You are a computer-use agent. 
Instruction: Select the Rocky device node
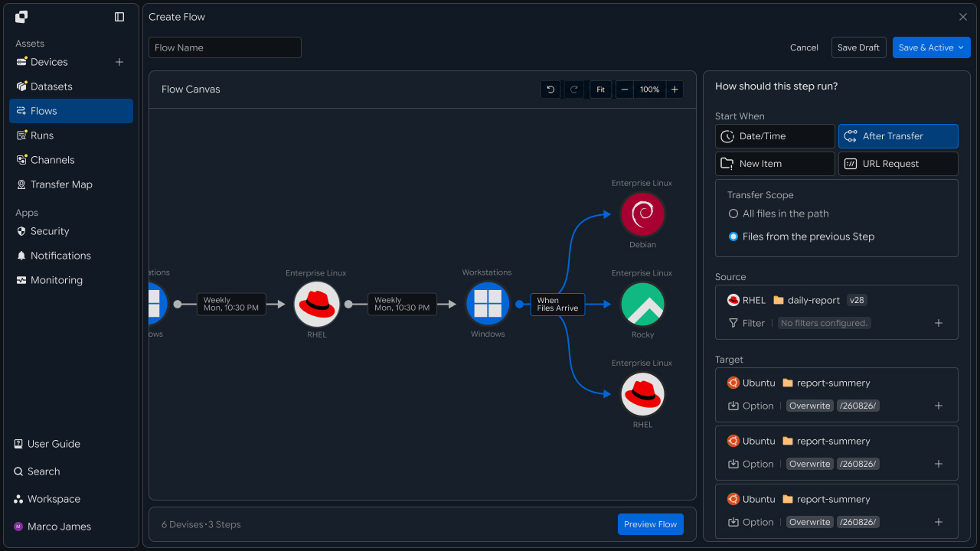(643, 304)
